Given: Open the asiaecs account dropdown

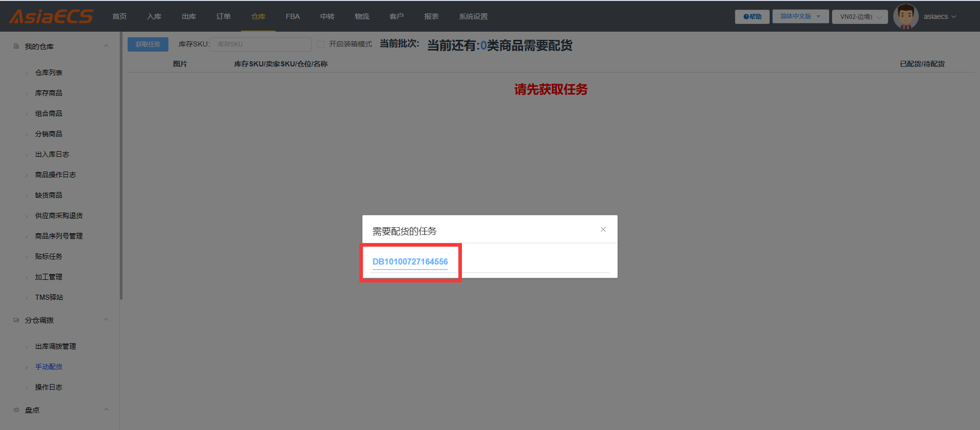Looking at the screenshot, I should [940, 16].
